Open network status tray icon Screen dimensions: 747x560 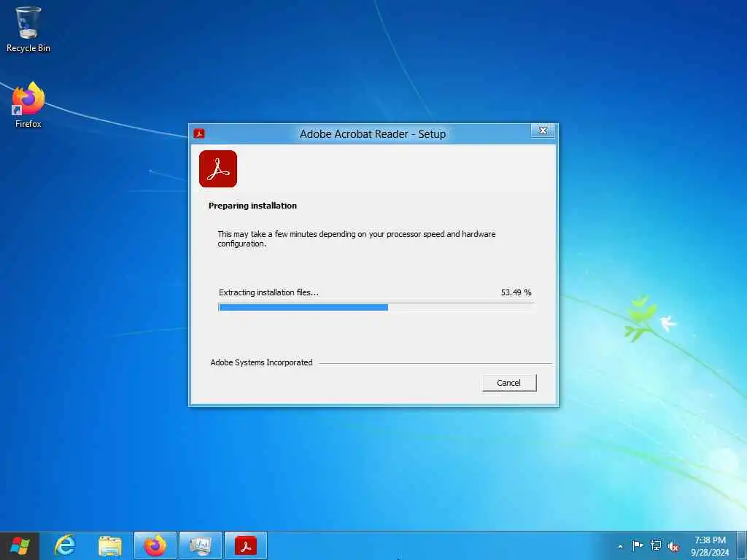pos(656,545)
